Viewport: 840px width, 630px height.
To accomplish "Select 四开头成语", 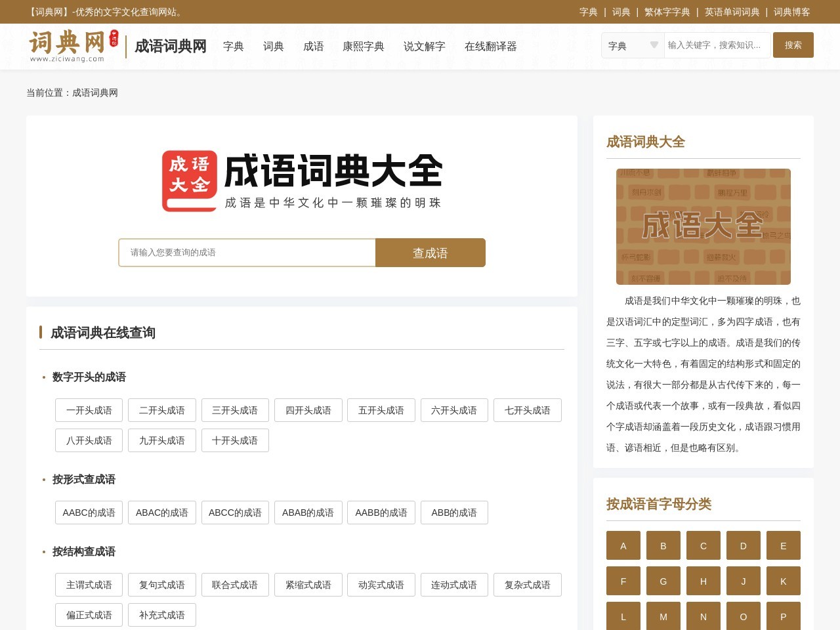I will (x=308, y=410).
